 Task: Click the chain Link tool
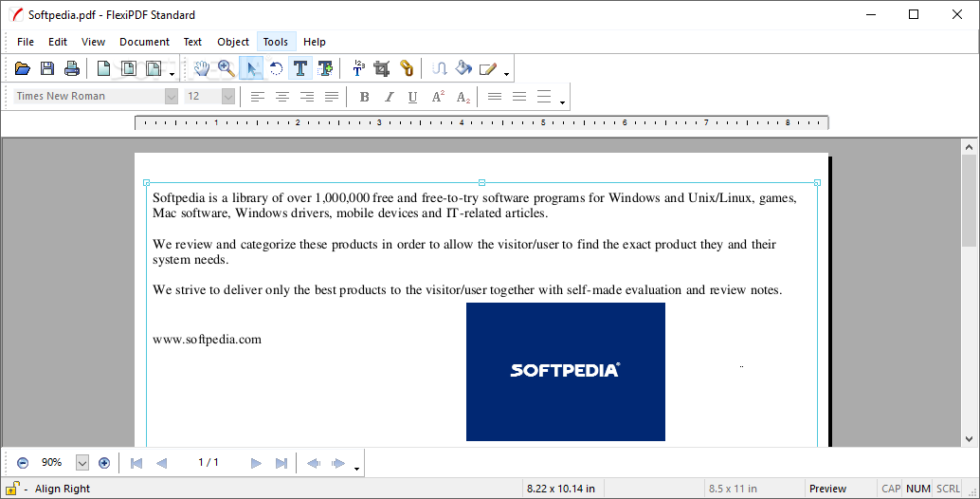click(407, 68)
